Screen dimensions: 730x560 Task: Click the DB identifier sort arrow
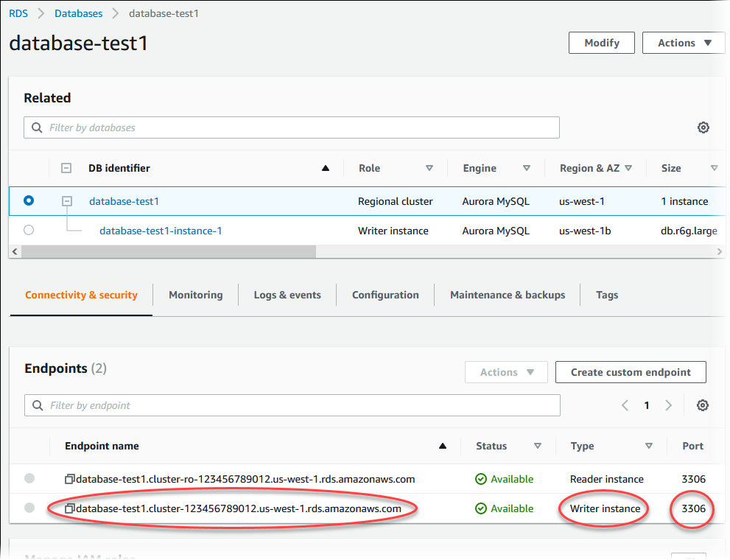325,168
